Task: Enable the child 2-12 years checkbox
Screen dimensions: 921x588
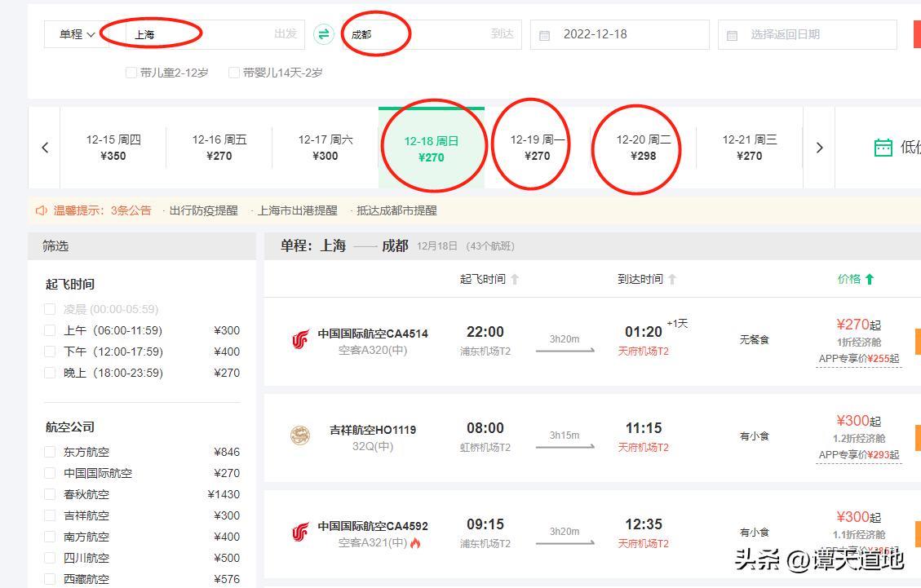Action: coord(131,73)
